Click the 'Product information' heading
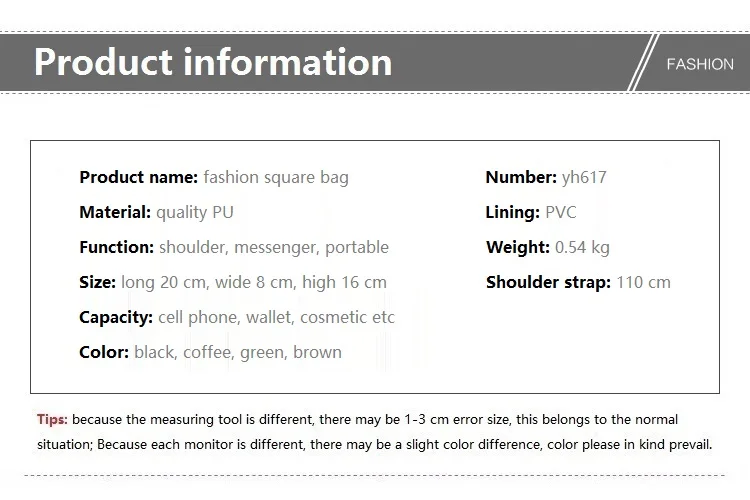 [x=213, y=62]
